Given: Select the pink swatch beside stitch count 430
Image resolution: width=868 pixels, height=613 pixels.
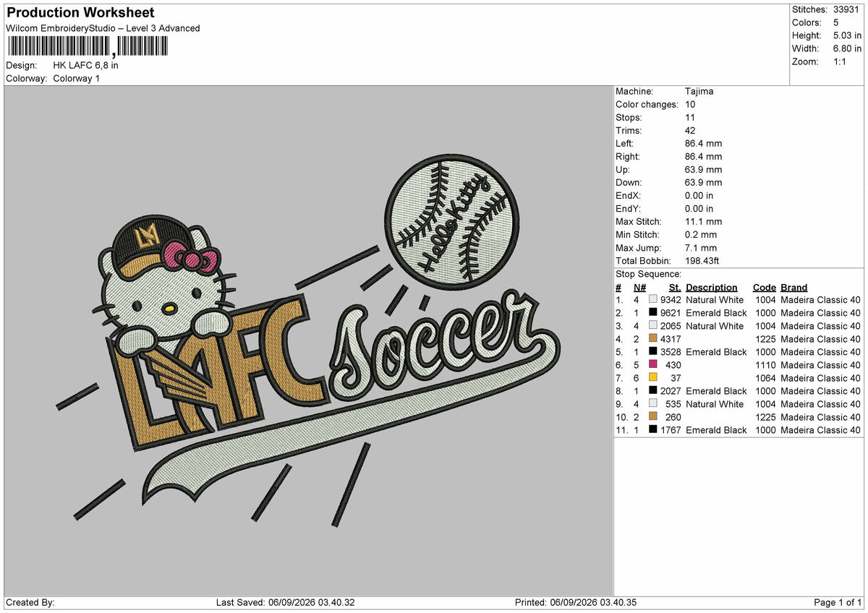Looking at the screenshot, I should (x=653, y=365).
